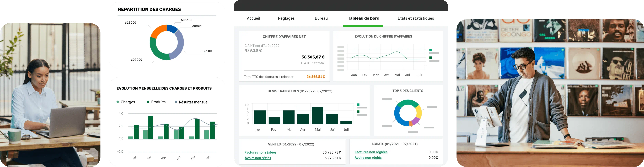Viewport: 644px width, 167px height.
Task: Click the Top 5 des clients title
Action: point(407,91)
